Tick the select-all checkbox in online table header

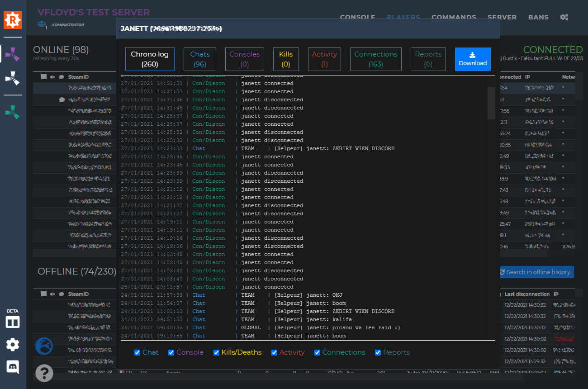(44, 77)
